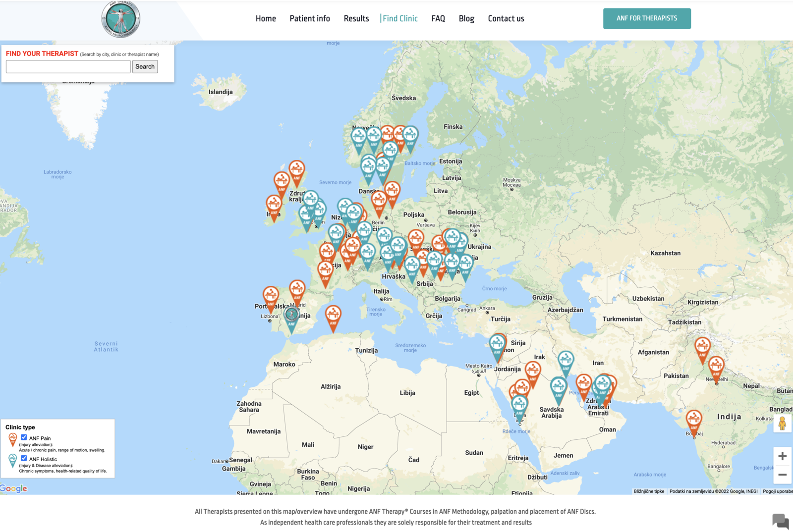Click the Search button

(x=145, y=66)
